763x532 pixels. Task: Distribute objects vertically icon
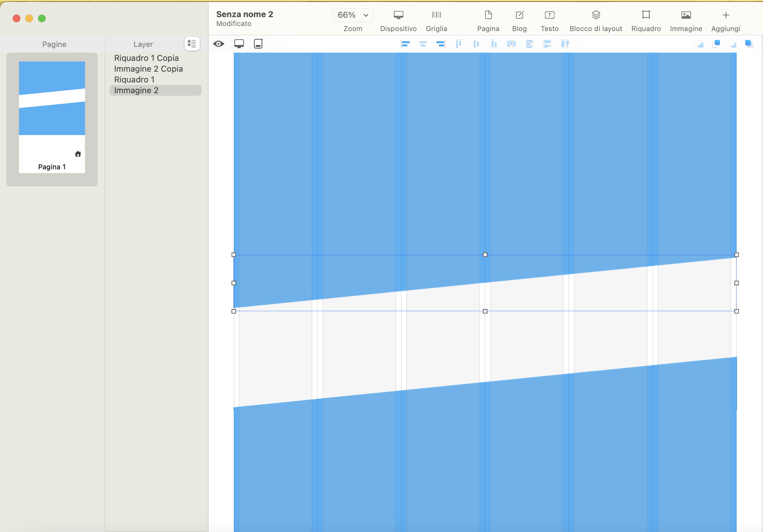click(x=529, y=44)
